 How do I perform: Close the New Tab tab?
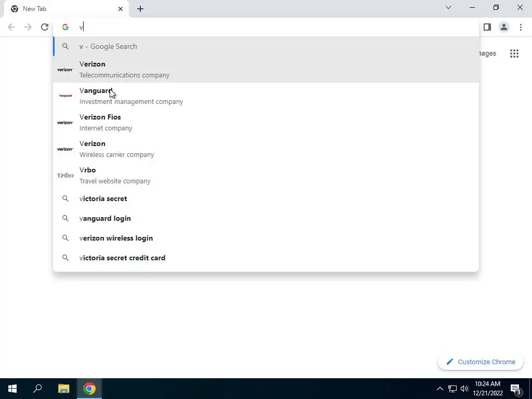(x=121, y=9)
